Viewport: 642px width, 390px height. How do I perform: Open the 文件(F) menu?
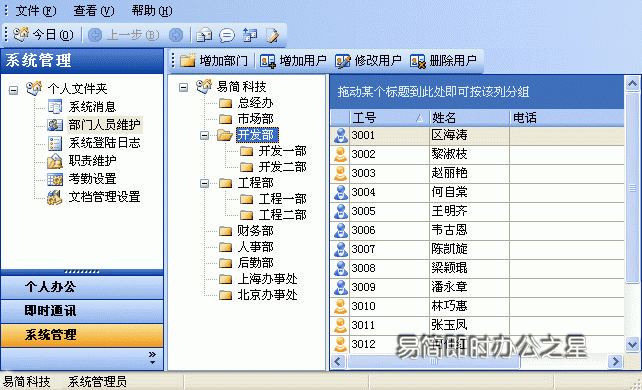point(36,11)
